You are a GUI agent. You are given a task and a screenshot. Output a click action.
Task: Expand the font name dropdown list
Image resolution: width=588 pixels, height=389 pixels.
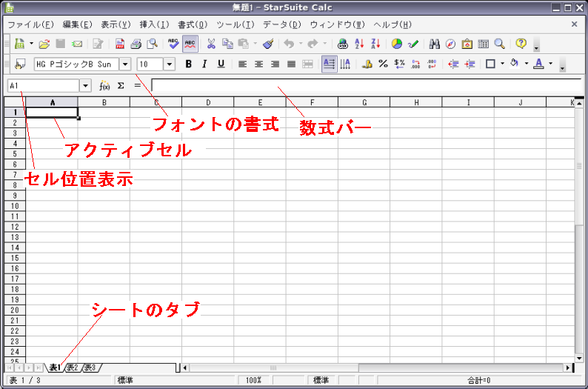point(125,64)
